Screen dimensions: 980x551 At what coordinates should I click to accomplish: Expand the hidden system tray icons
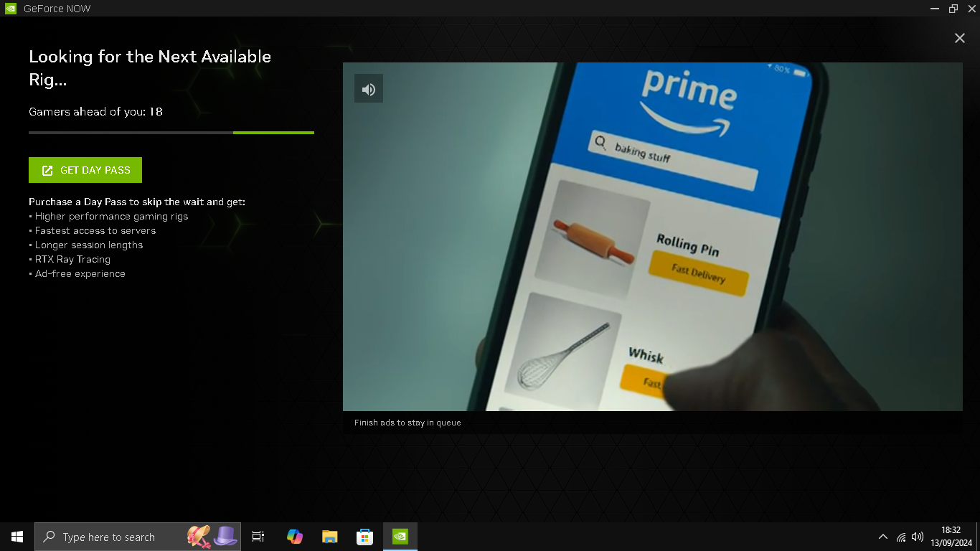883,537
